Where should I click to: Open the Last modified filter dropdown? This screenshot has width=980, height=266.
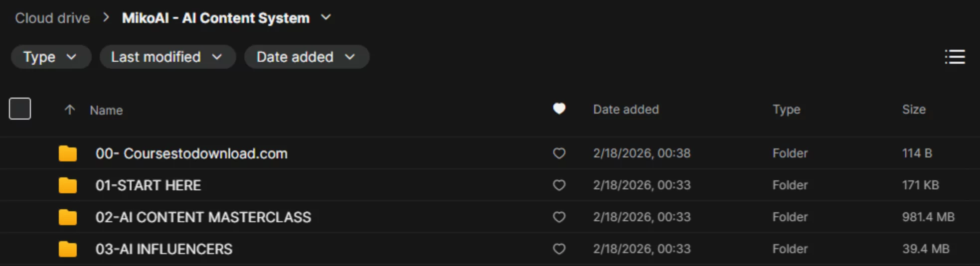point(167,57)
